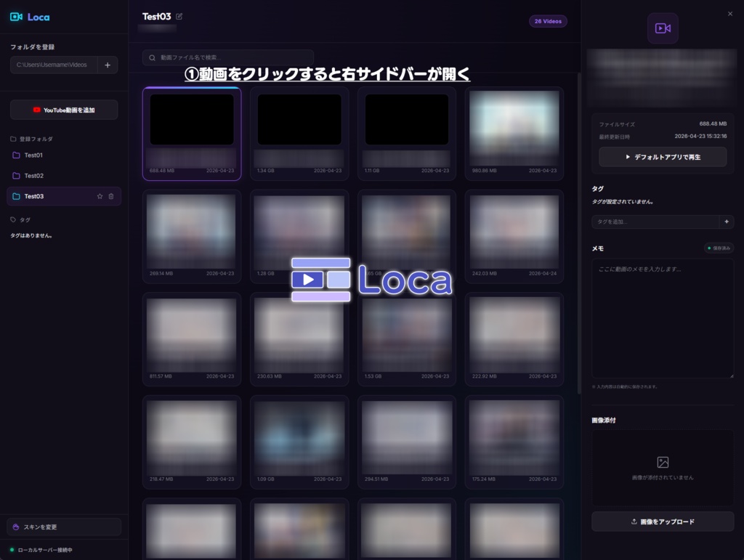The image size is (744, 560).
Task: Click the 688.48 MB file size value in sidebar
Action: click(x=713, y=123)
